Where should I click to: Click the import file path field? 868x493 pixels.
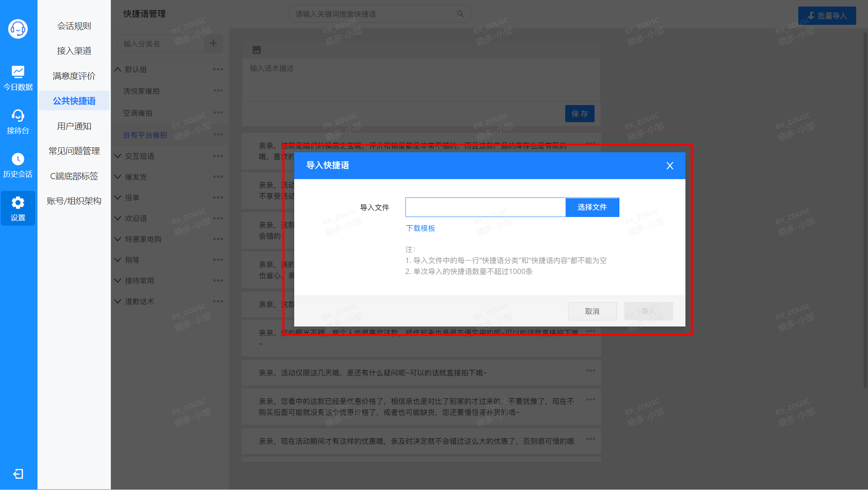(x=485, y=207)
